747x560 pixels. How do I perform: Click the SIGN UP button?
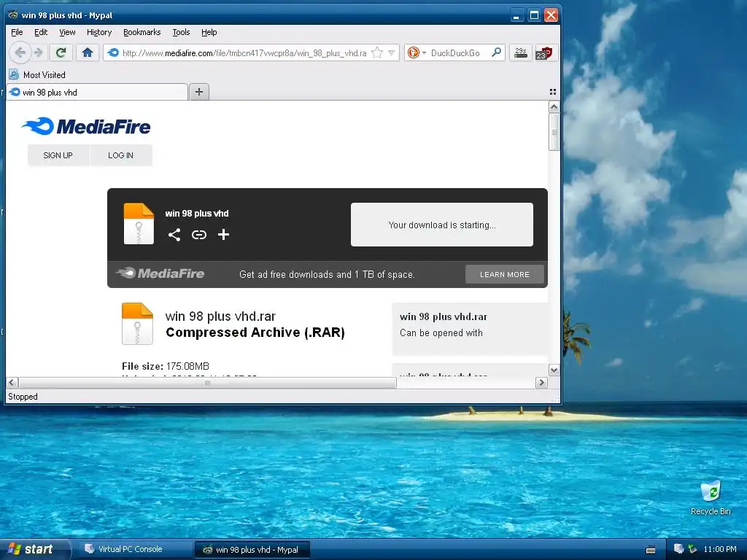pyautogui.click(x=58, y=155)
